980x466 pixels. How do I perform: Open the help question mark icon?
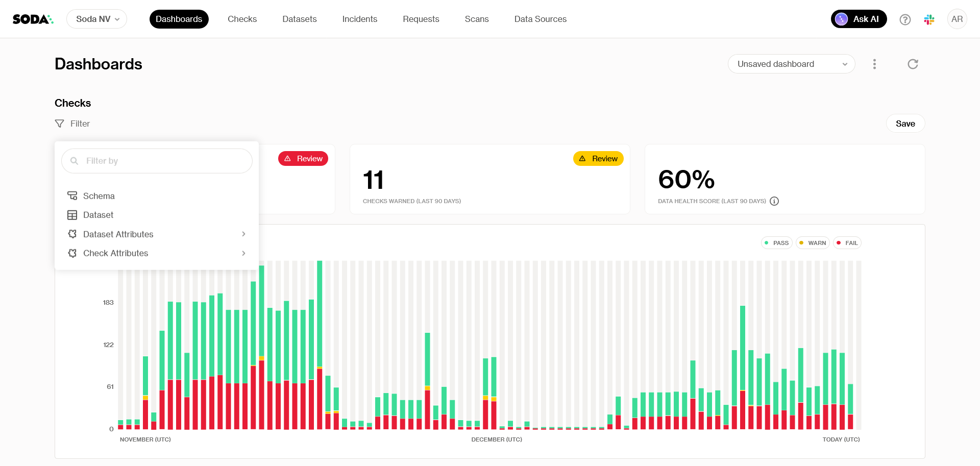905,19
